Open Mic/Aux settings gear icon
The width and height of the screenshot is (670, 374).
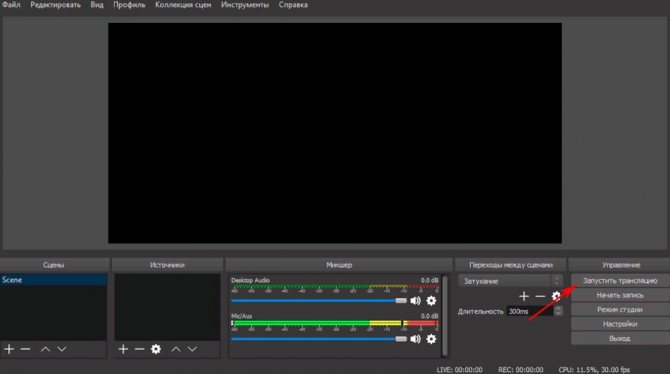click(x=431, y=339)
